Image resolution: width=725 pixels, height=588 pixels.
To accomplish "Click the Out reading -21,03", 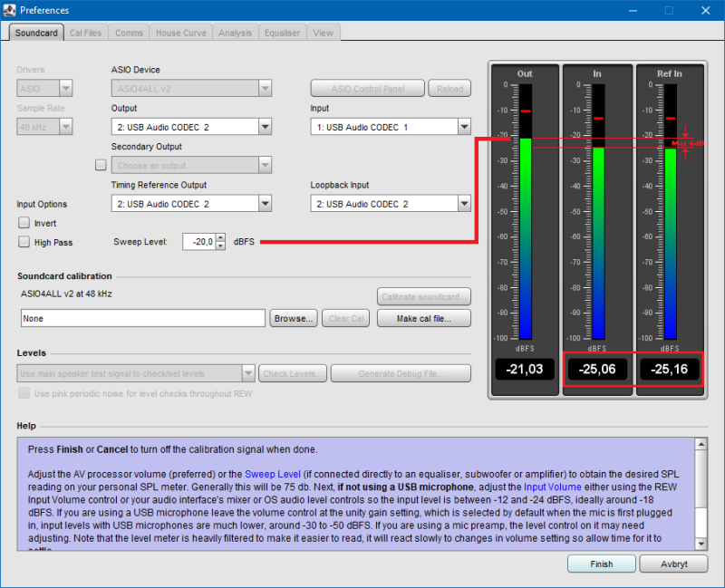I will [x=525, y=369].
